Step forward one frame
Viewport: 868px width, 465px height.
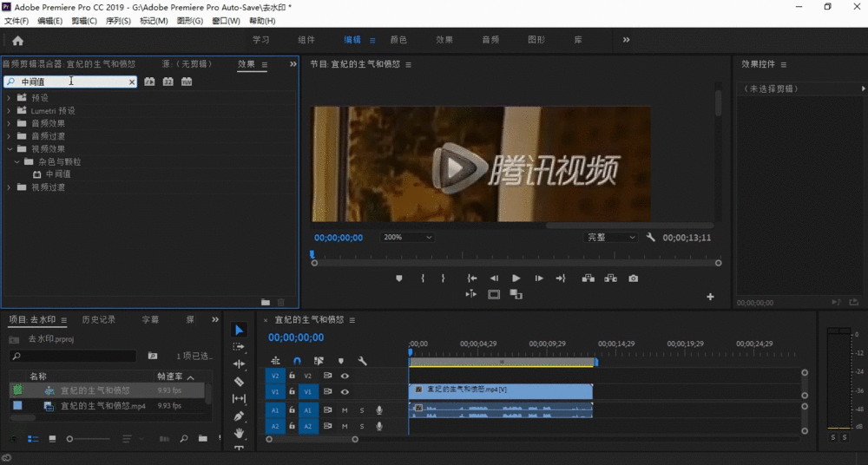pos(539,278)
